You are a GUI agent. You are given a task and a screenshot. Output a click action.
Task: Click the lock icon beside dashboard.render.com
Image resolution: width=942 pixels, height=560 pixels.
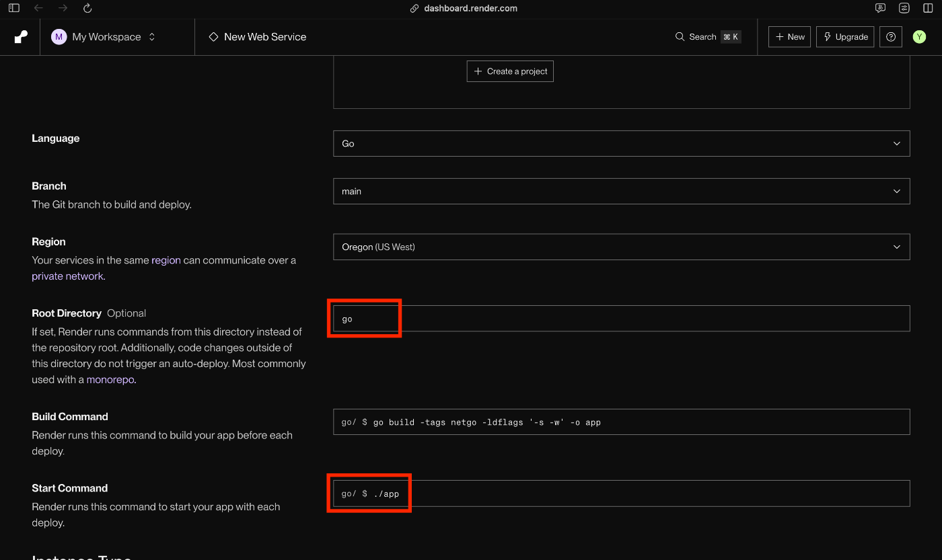pyautogui.click(x=415, y=9)
